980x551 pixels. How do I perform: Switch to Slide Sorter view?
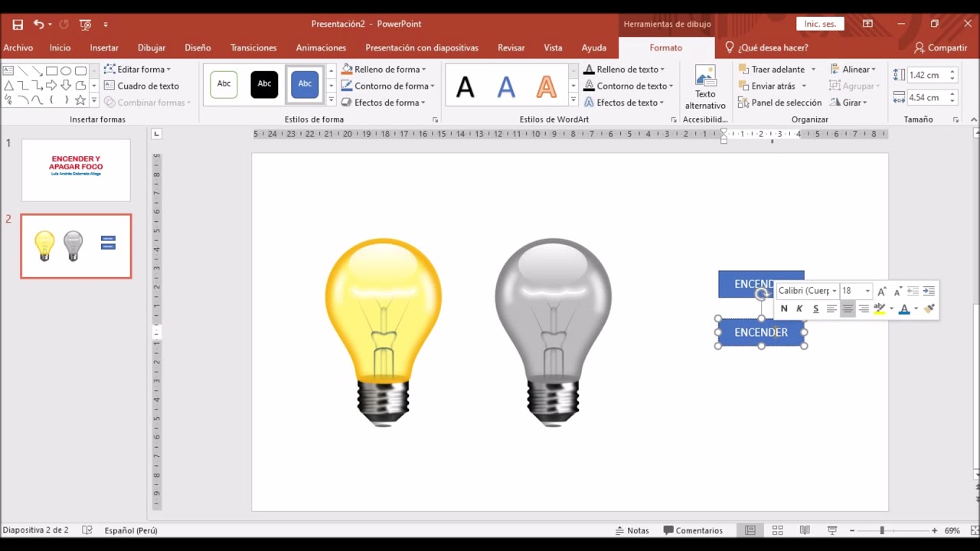777,530
